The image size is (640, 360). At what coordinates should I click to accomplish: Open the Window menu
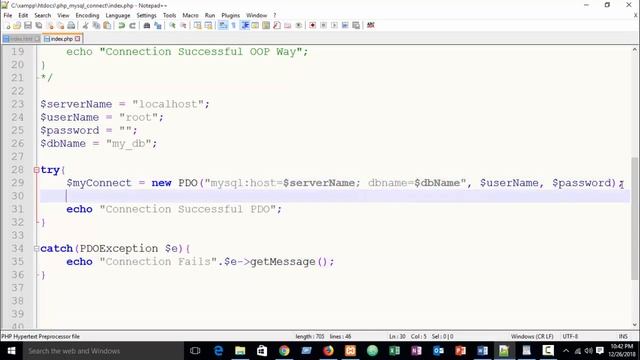tap(256, 16)
